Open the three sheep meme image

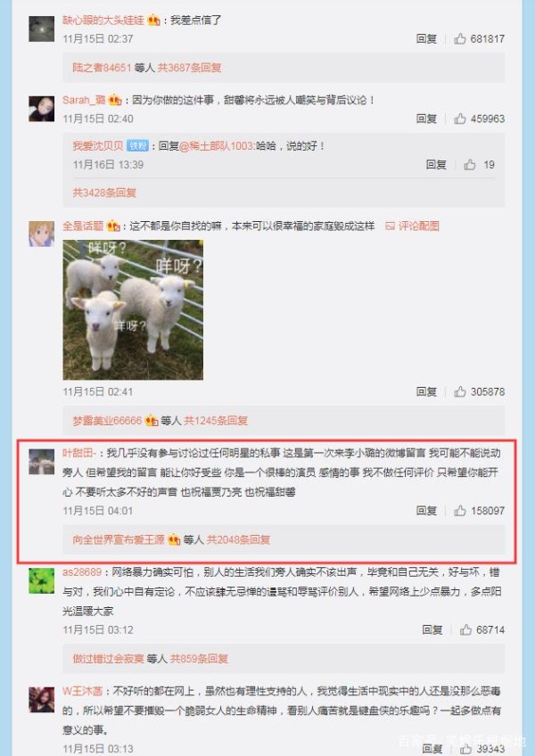coord(133,310)
